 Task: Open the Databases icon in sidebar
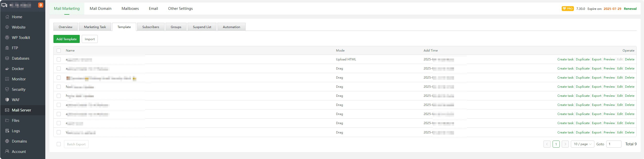click(x=7, y=58)
